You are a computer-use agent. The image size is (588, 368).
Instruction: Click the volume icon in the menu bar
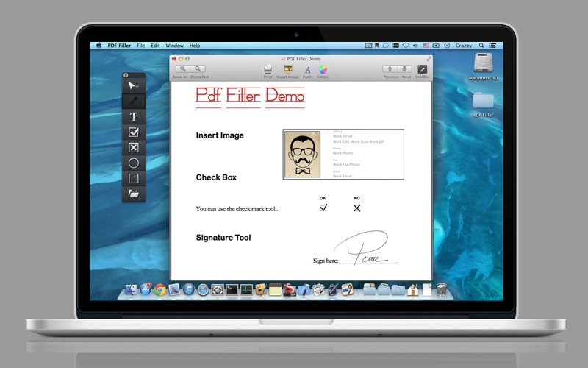(415, 46)
